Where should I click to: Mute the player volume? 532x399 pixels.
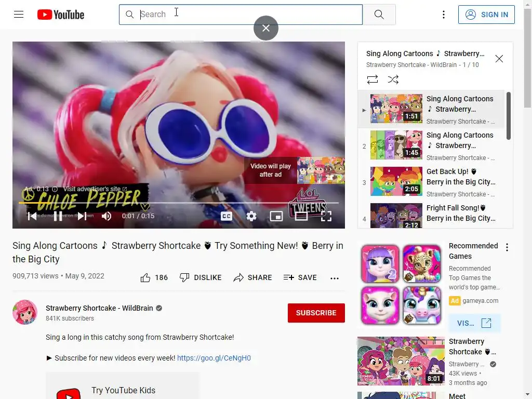pos(107,216)
